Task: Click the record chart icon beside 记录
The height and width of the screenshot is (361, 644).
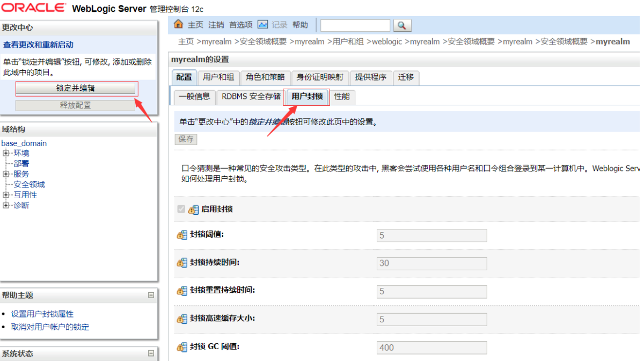Action: 262,25
